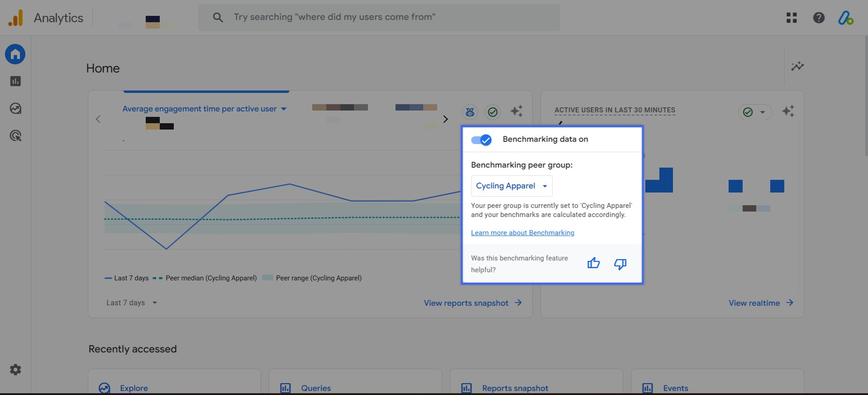Image resolution: width=868 pixels, height=395 pixels.
Task: Click Peer range (Cycling Apparel) legend entry
Action: pyautogui.click(x=312, y=278)
